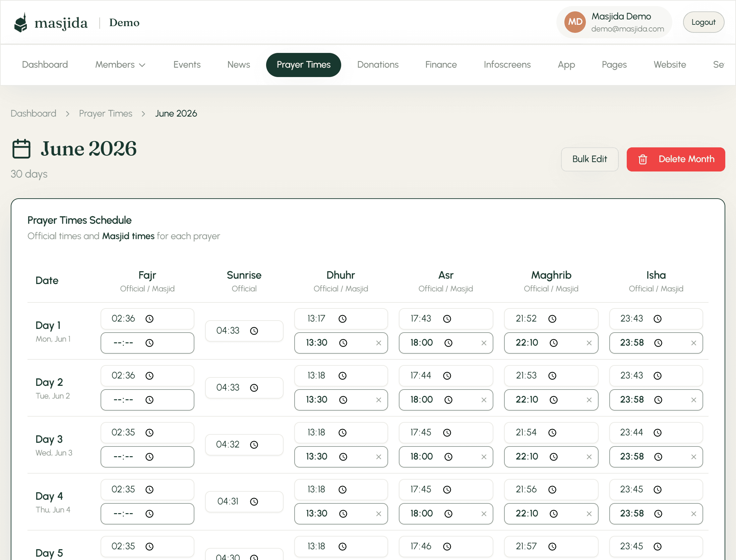
Task: Click the Demo site name in header
Action: [124, 23]
